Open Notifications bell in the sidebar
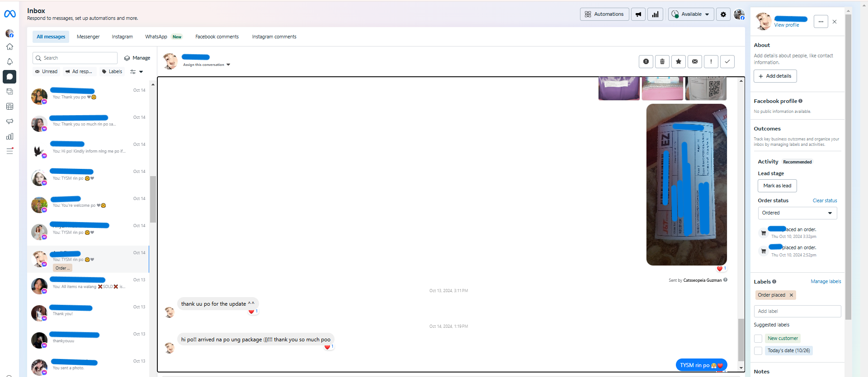The image size is (868, 377). (9, 61)
